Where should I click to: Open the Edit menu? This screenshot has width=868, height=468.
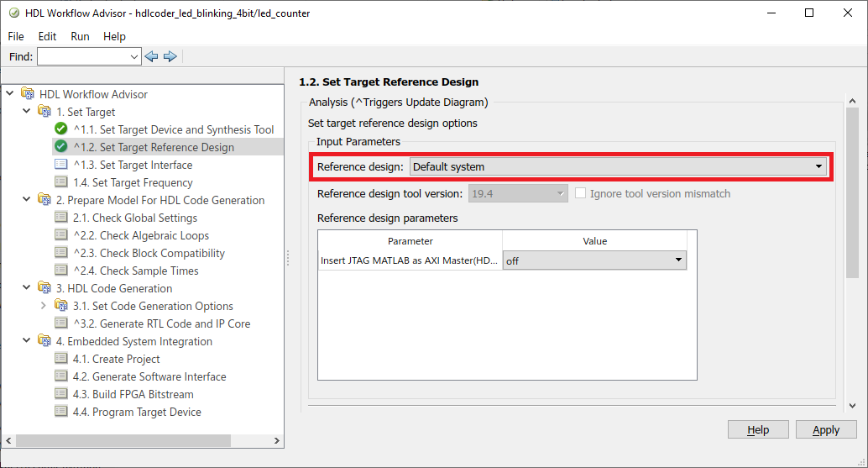47,37
